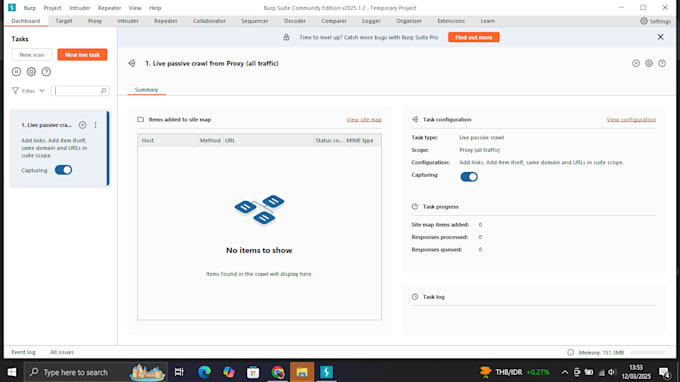Screen dimensions: 680x382
Task: Sort by MIME type column header
Action: point(363,140)
